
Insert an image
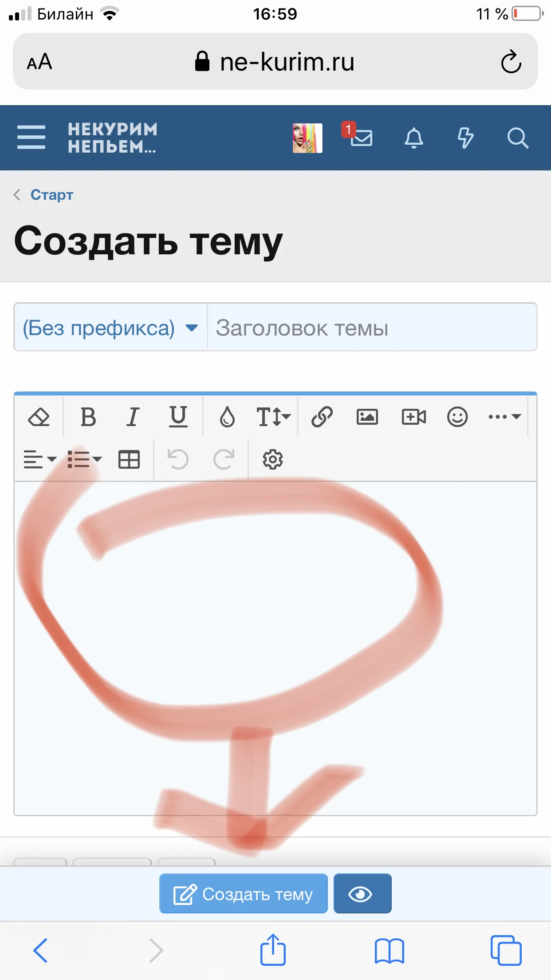point(367,417)
